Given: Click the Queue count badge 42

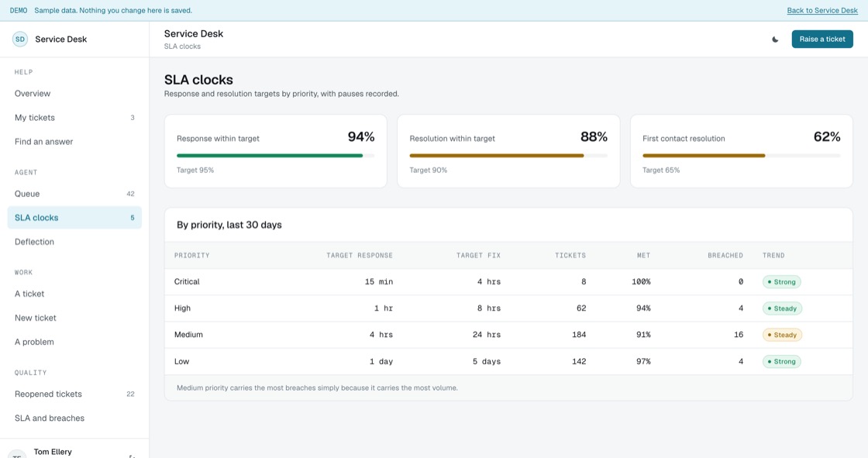Looking at the screenshot, I should pos(131,194).
